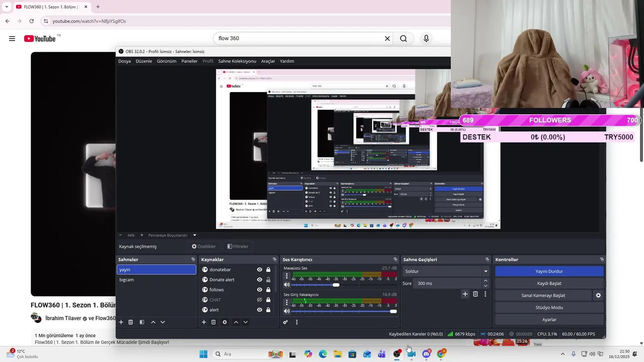Open audio mixer three-dot menu in footer
Screen dimensions: 644x362
296,322
